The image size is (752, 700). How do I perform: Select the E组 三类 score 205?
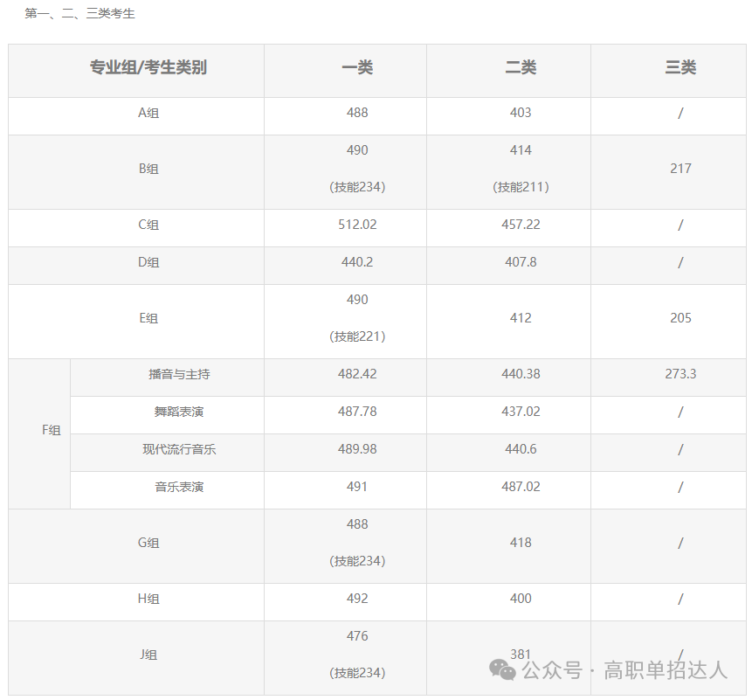(x=680, y=319)
